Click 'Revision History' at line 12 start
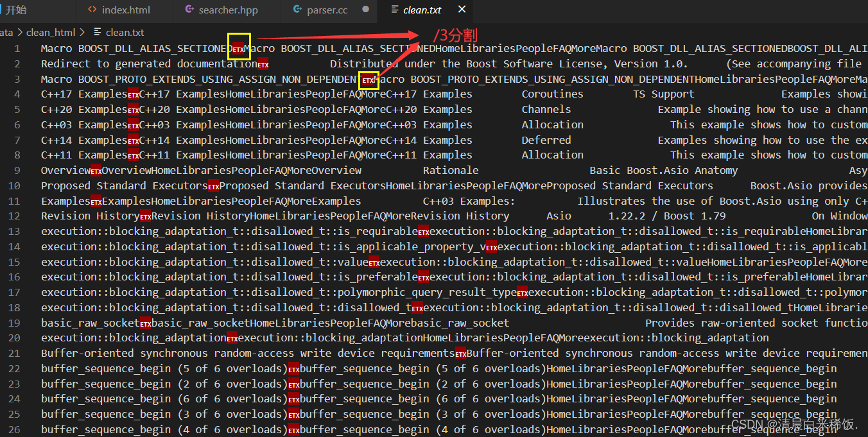Screen dimensions: 868x437 pyautogui.click(x=91, y=216)
